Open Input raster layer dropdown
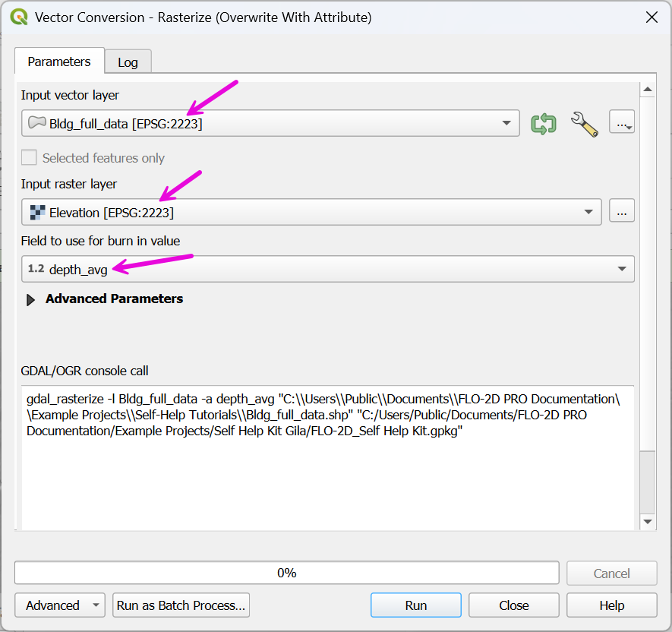672x632 pixels. 588,213
